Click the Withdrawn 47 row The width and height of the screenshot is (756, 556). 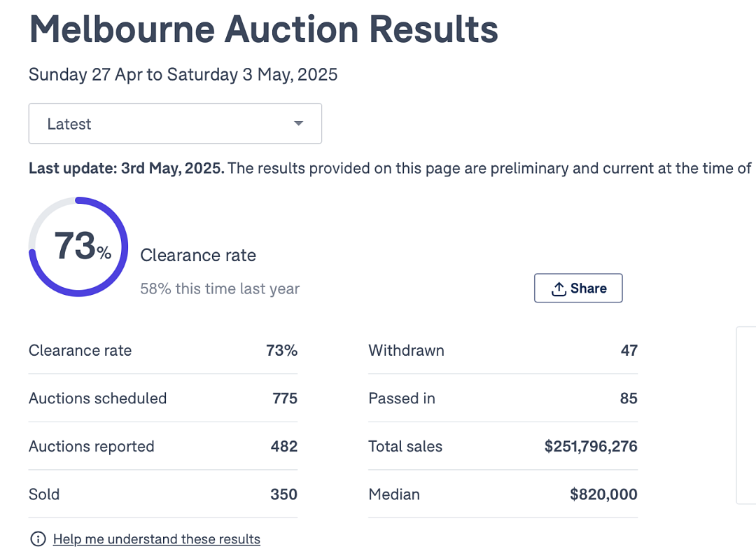click(x=503, y=350)
